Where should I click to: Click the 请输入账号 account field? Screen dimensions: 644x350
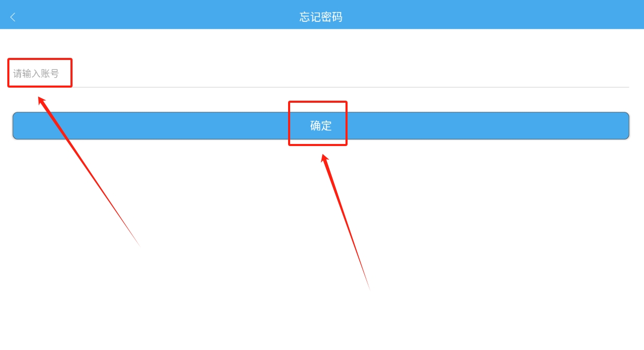321,74
